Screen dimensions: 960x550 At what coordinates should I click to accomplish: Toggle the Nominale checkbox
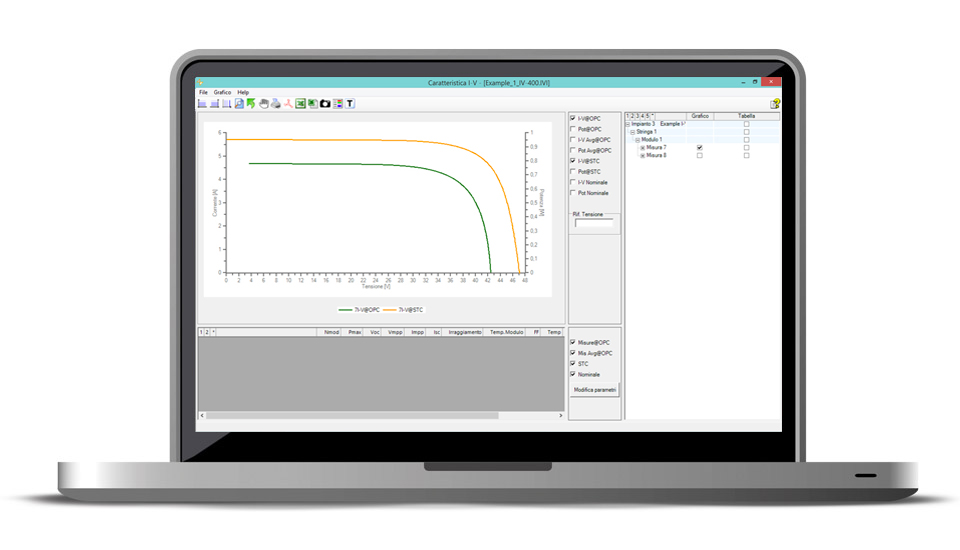click(572, 374)
